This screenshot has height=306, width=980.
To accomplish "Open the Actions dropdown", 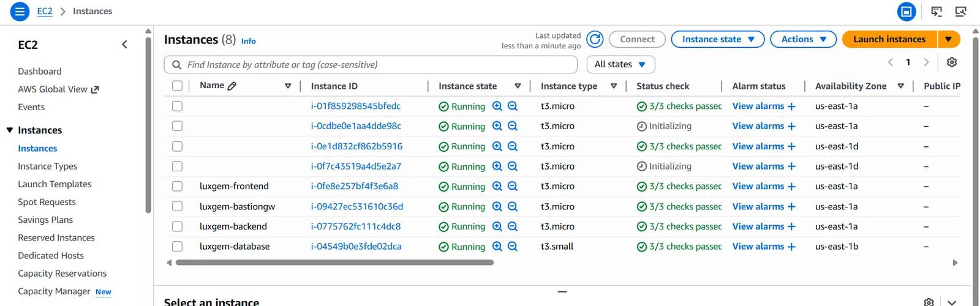I will (803, 39).
